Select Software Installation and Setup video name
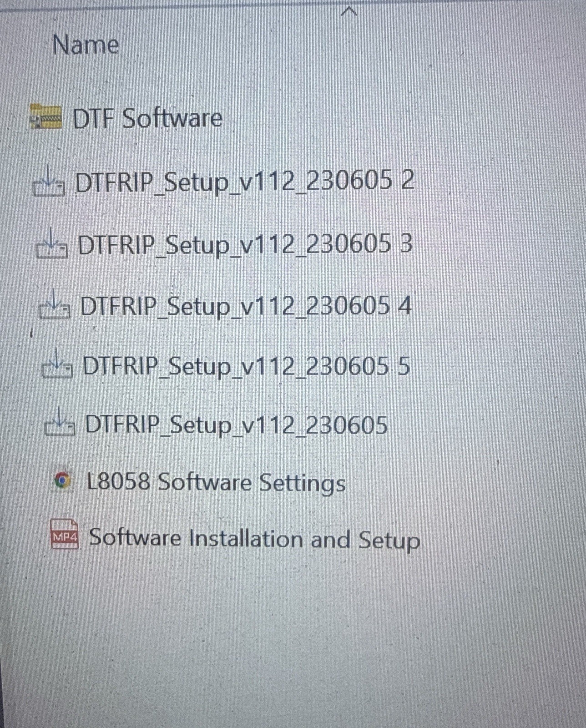 point(254,539)
